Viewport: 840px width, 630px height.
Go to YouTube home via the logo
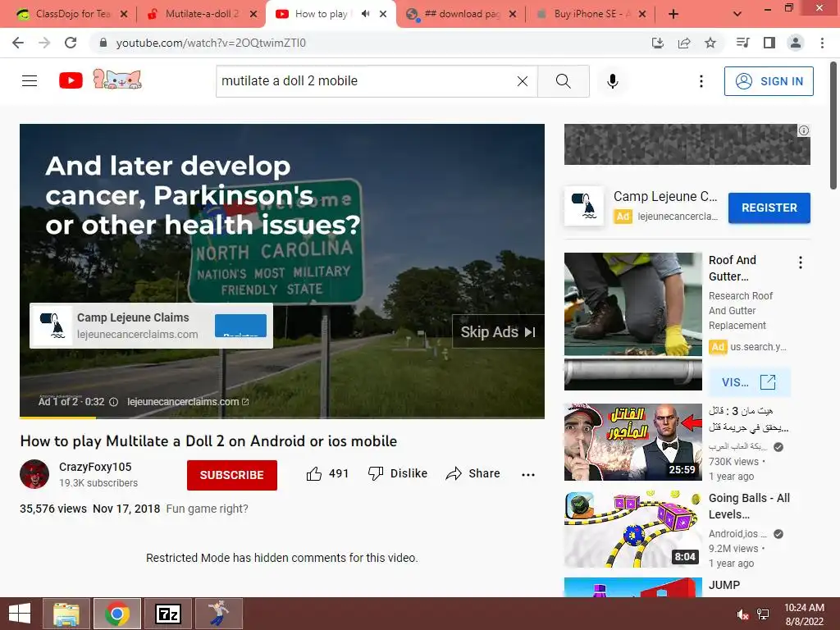tap(71, 81)
